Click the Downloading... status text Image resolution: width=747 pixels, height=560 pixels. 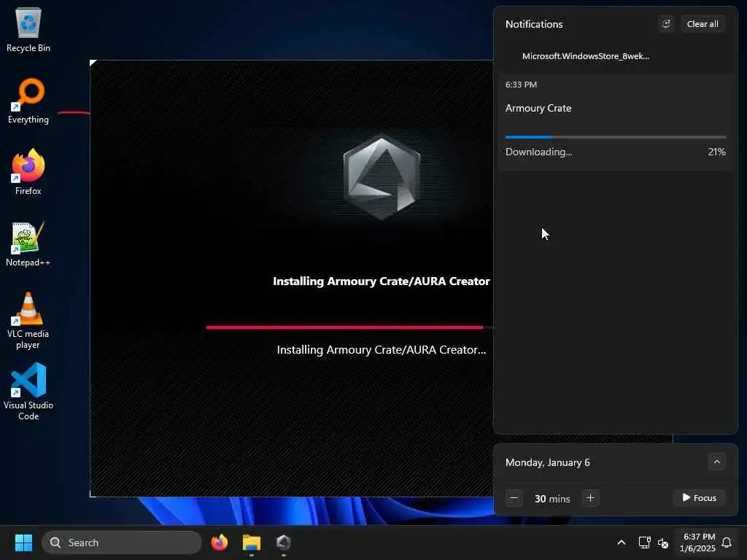pos(539,152)
